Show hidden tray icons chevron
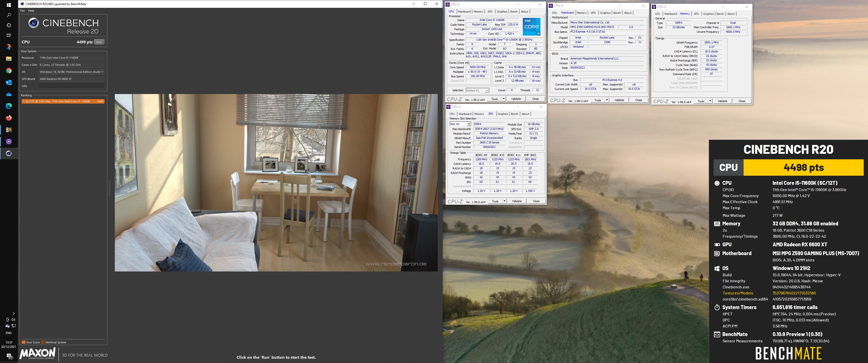Screen dimensions: 868x363 point(13,314)
